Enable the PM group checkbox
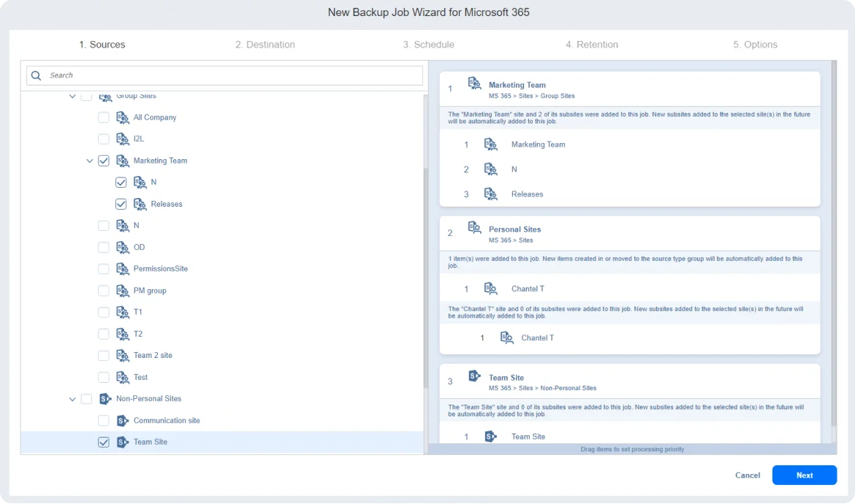The image size is (855, 504). click(104, 291)
